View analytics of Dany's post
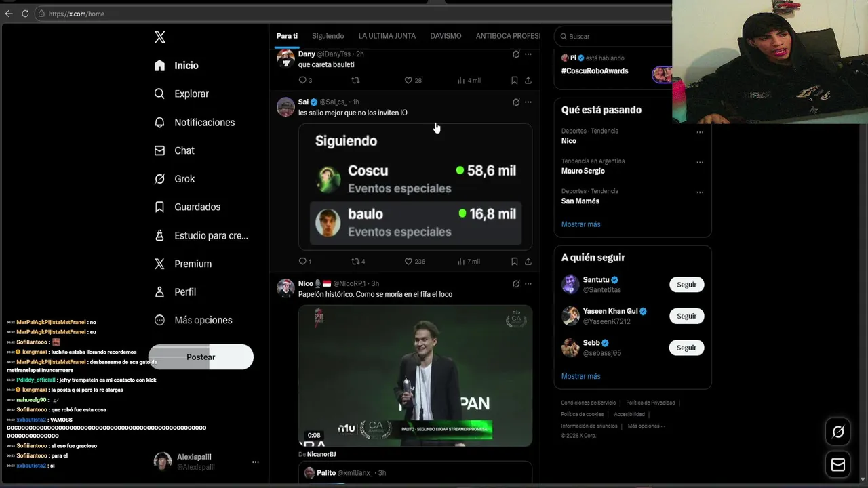The image size is (868, 488). point(469,80)
